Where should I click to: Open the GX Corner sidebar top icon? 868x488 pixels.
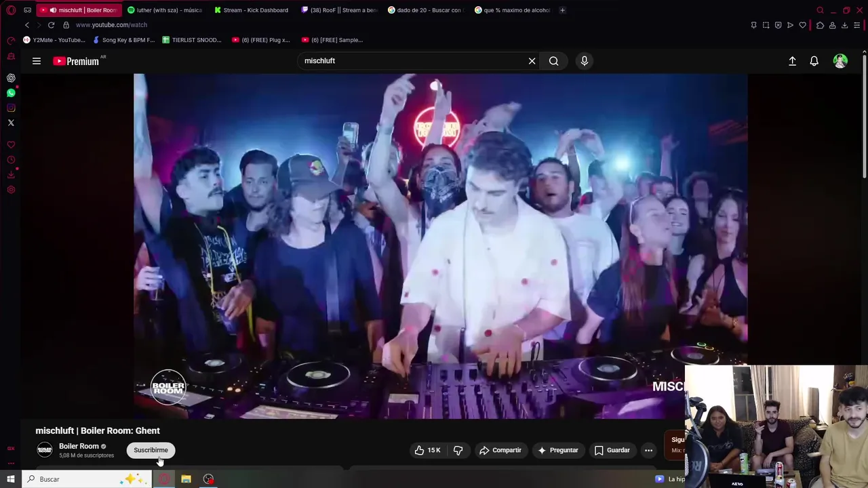coord(11,41)
